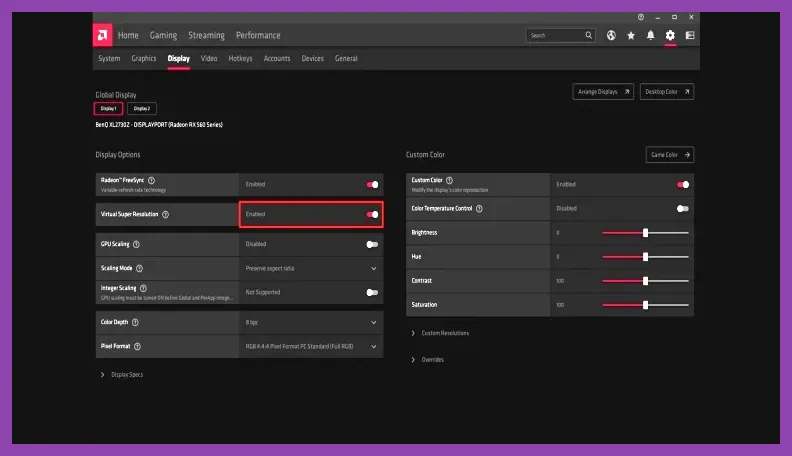Show help for Custom Color
792x456 pixels.
450,180
